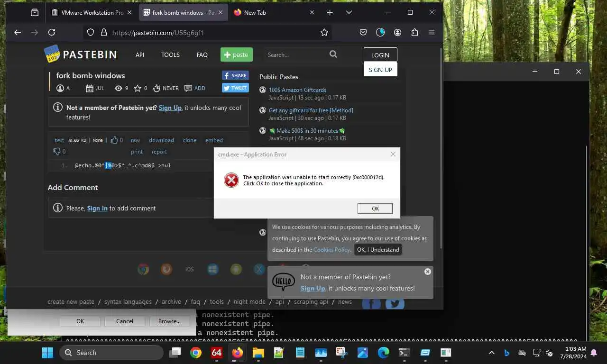This screenshot has height=364, width=607.
Task: Open the terminal icon in the taskbar
Action: (x=404, y=353)
